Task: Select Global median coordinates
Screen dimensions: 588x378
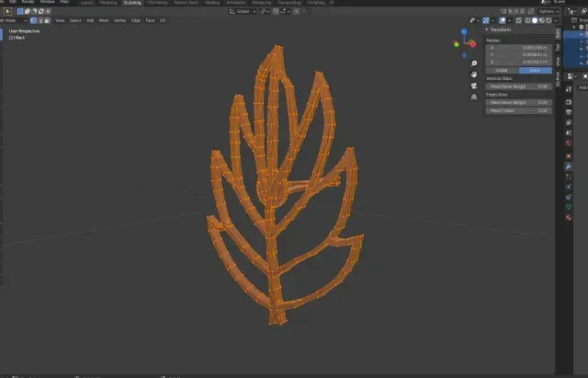Action: 502,70
